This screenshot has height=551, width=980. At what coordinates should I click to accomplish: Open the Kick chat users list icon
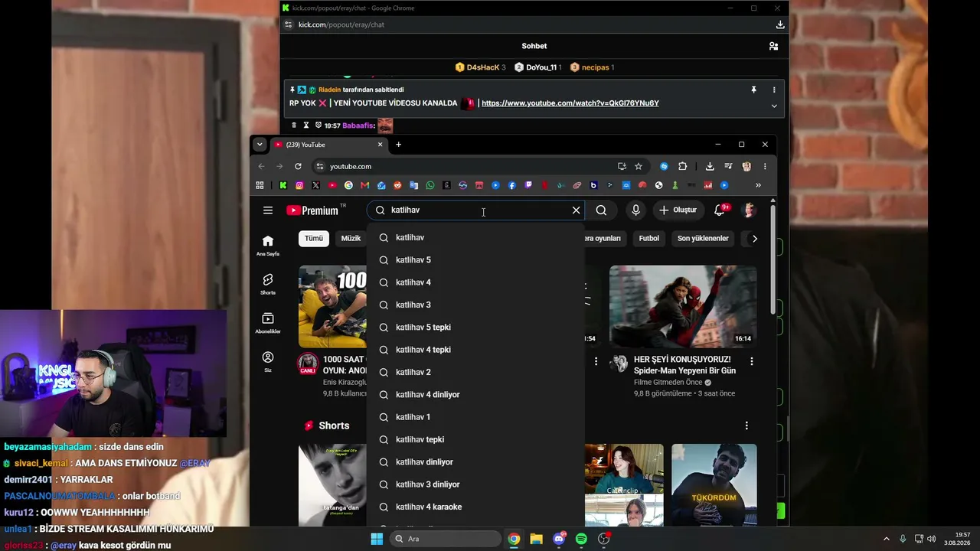coord(773,46)
